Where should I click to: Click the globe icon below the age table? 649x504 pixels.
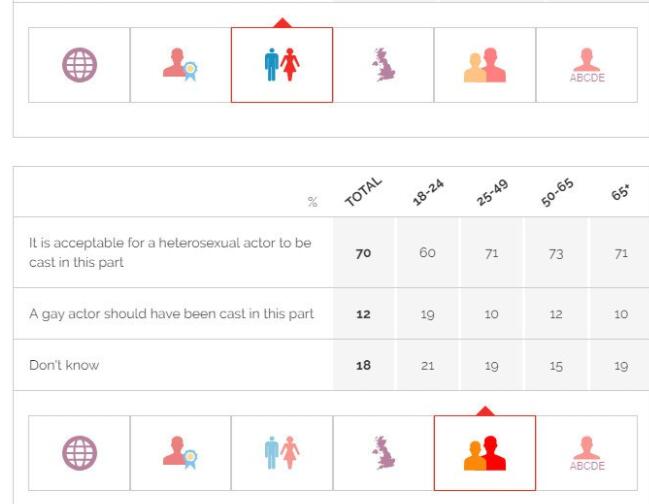(x=79, y=453)
